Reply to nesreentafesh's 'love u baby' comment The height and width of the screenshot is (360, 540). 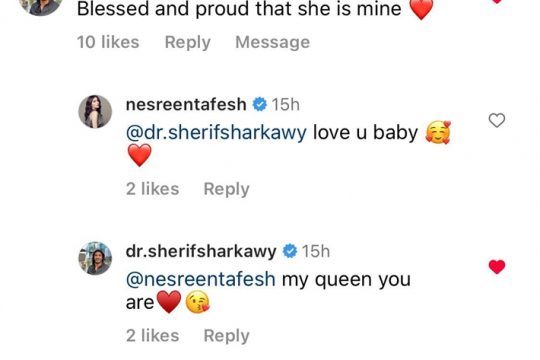[x=226, y=189]
